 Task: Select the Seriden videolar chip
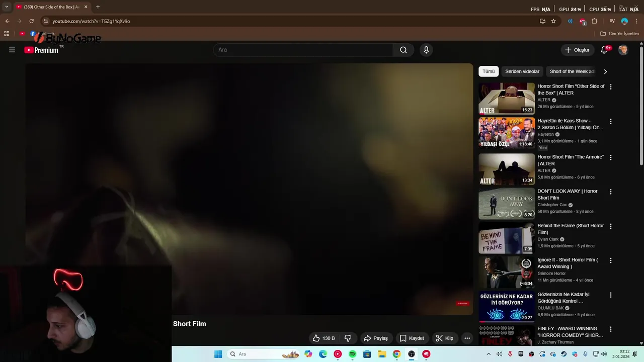(x=522, y=71)
